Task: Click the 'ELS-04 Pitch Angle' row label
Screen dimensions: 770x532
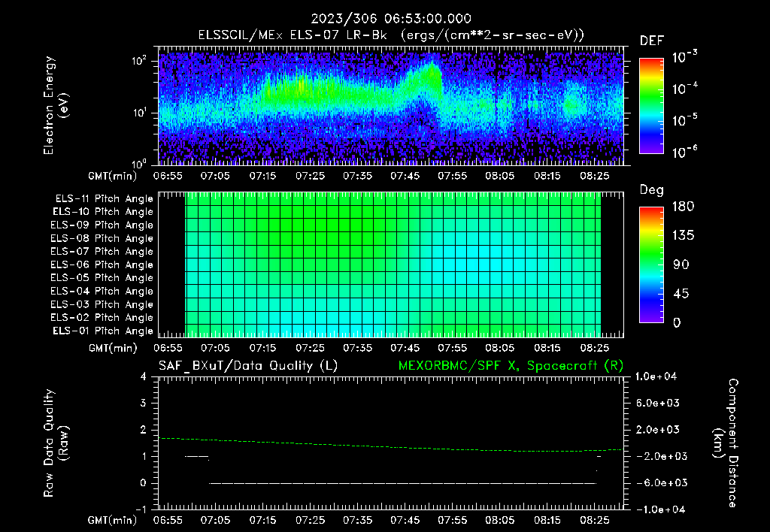Action: coord(102,291)
